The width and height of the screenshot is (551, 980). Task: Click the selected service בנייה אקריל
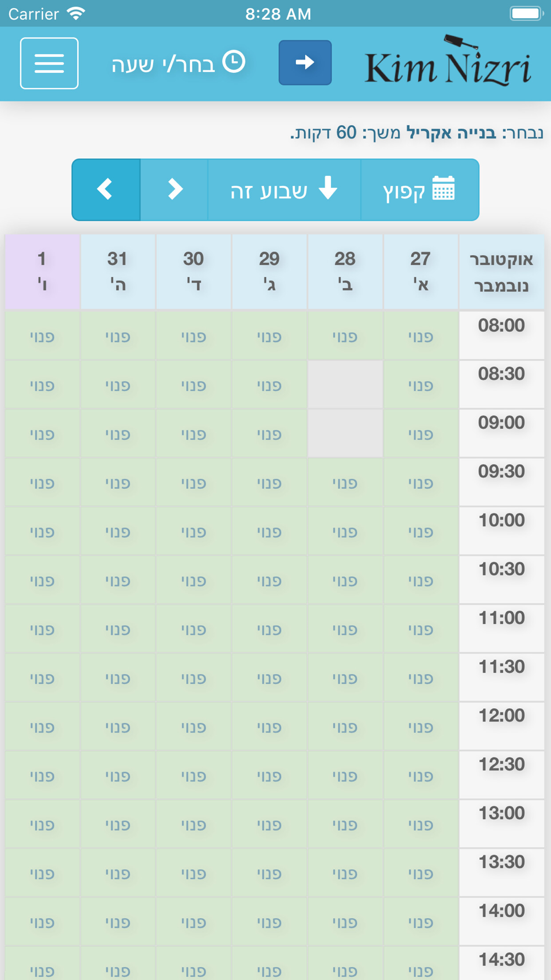click(451, 133)
